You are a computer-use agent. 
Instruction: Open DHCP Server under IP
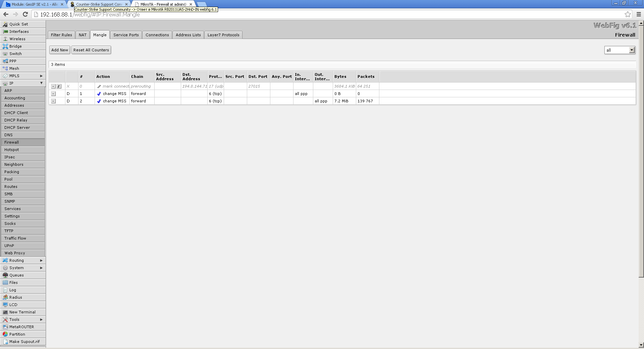(23, 128)
